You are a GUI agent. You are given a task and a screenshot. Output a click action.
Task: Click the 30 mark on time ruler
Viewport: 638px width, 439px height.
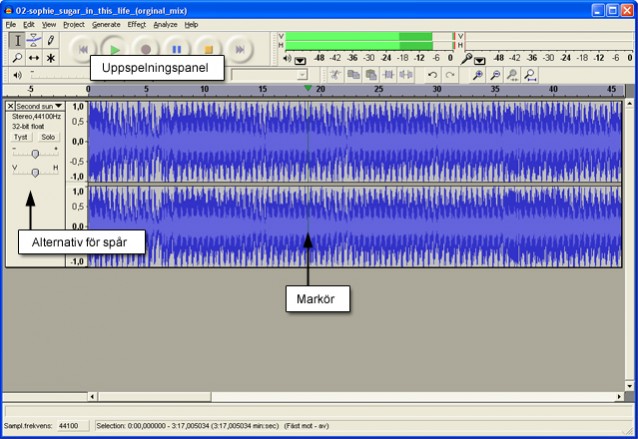437,89
